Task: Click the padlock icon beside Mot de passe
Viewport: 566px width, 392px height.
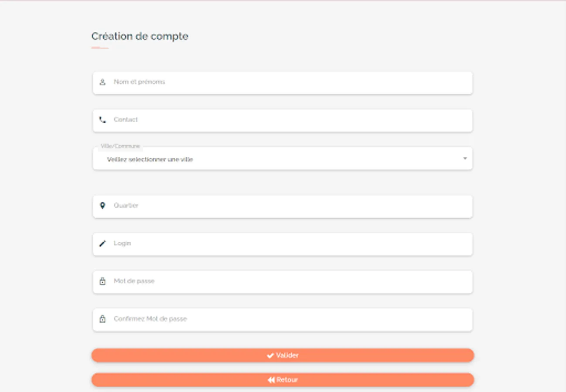Action: click(x=102, y=281)
